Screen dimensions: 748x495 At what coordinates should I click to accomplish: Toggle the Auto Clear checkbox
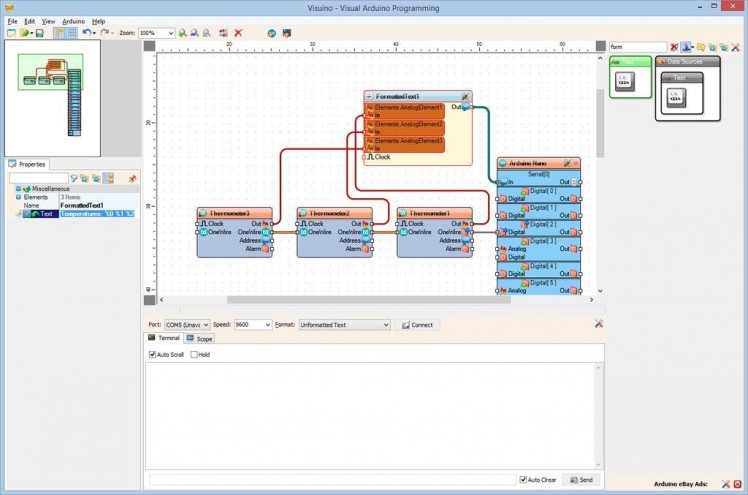point(523,480)
